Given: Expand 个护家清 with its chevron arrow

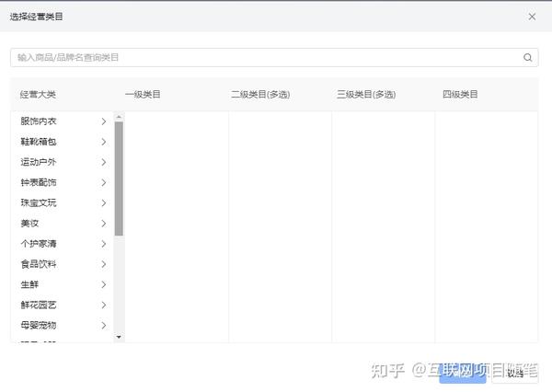Looking at the screenshot, I should (x=103, y=244).
